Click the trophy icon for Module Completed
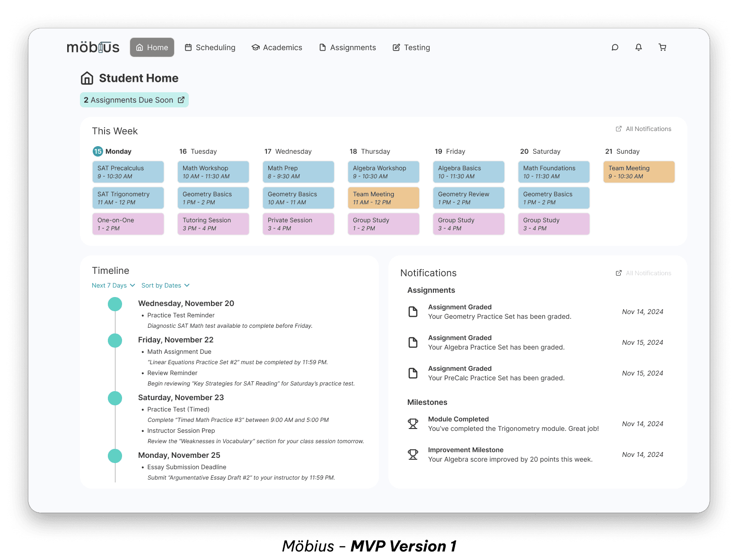The height and width of the screenshot is (560, 738). point(413,424)
